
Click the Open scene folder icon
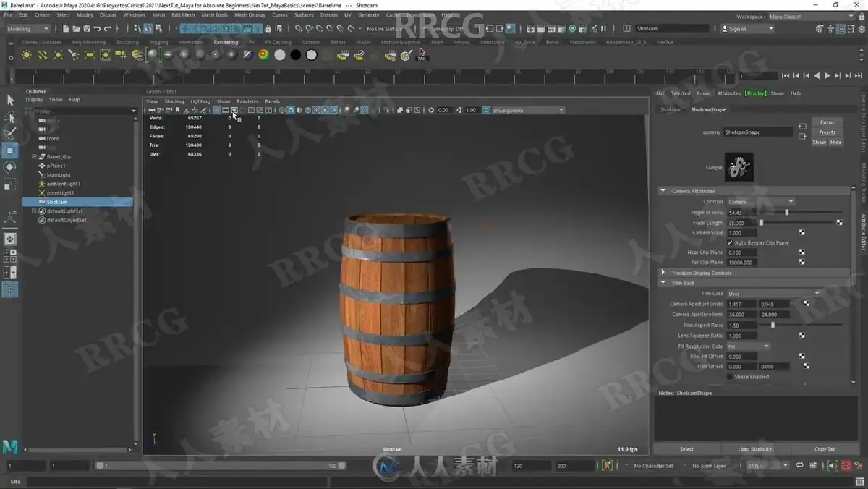tap(76, 29)
